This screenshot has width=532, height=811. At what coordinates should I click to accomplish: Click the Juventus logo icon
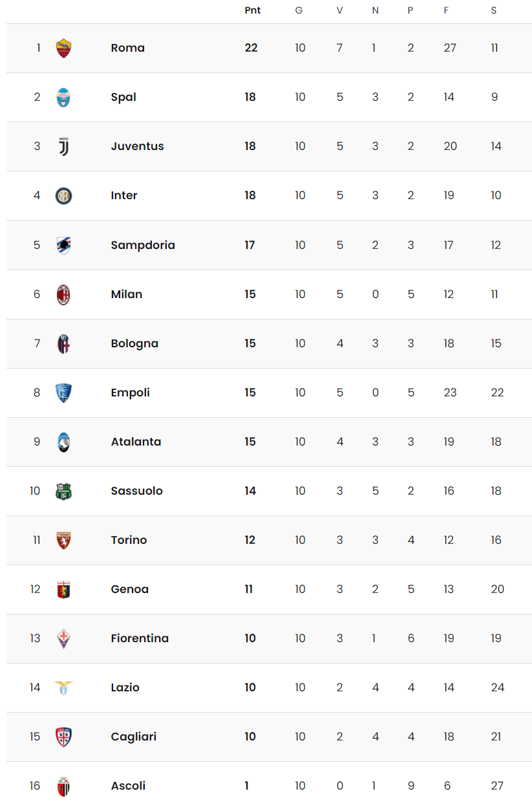click(x=63, y=147)
